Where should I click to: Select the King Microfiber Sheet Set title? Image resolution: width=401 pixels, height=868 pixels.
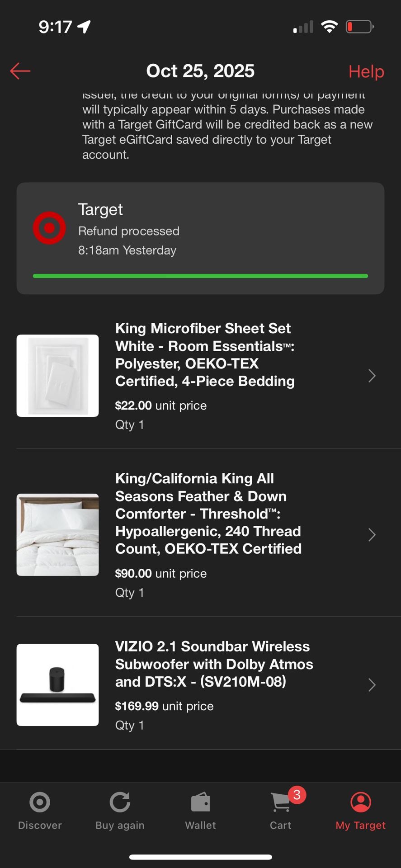[205, 355]
